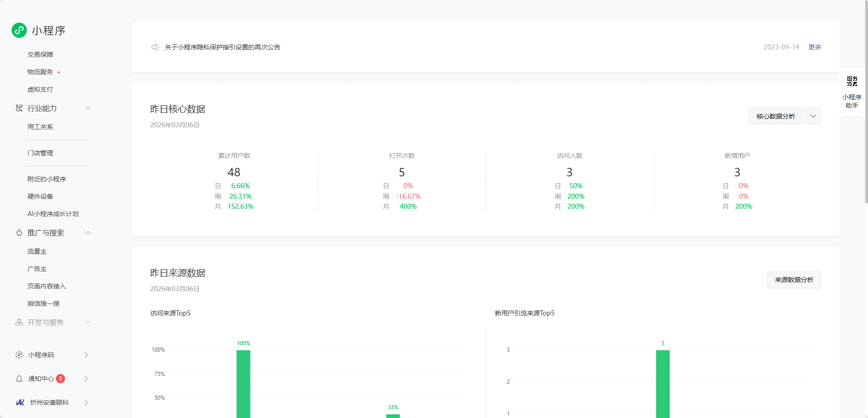868x418 pixels.
Task: Open 交易保障 in sidebar
Action: [x=40, y=54]
